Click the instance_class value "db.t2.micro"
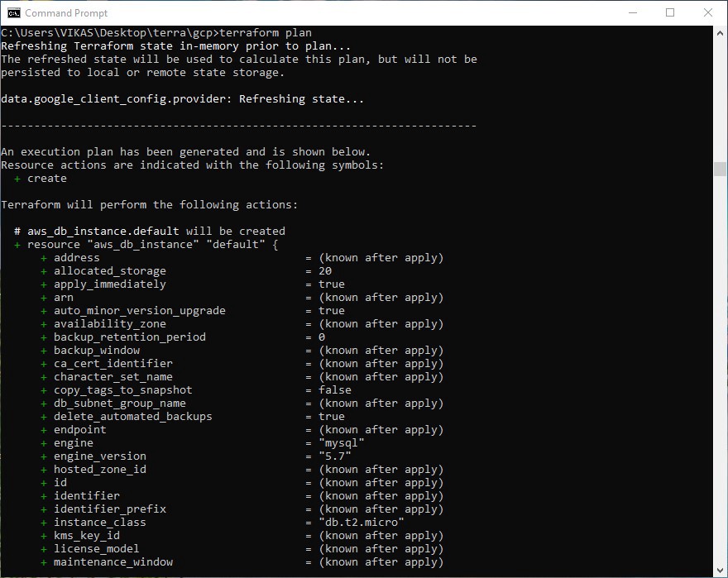728x578 pixels. [x=362, y=523]
